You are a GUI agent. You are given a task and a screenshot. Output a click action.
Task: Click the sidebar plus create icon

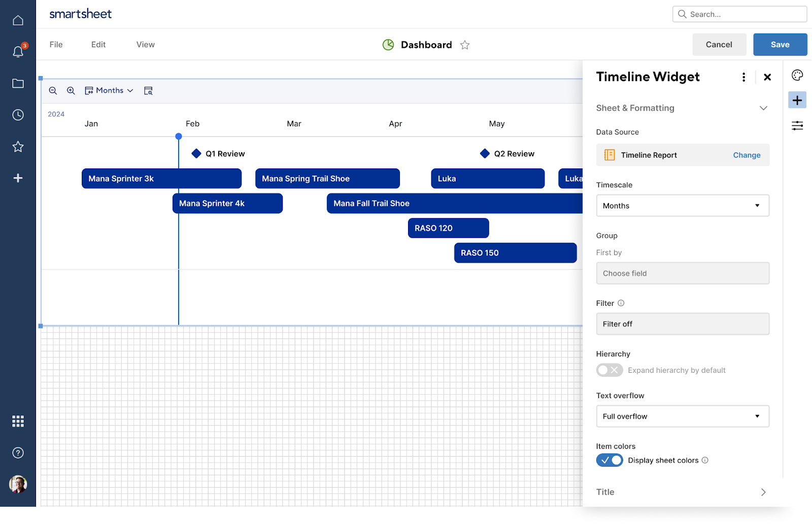coord(18,178)
